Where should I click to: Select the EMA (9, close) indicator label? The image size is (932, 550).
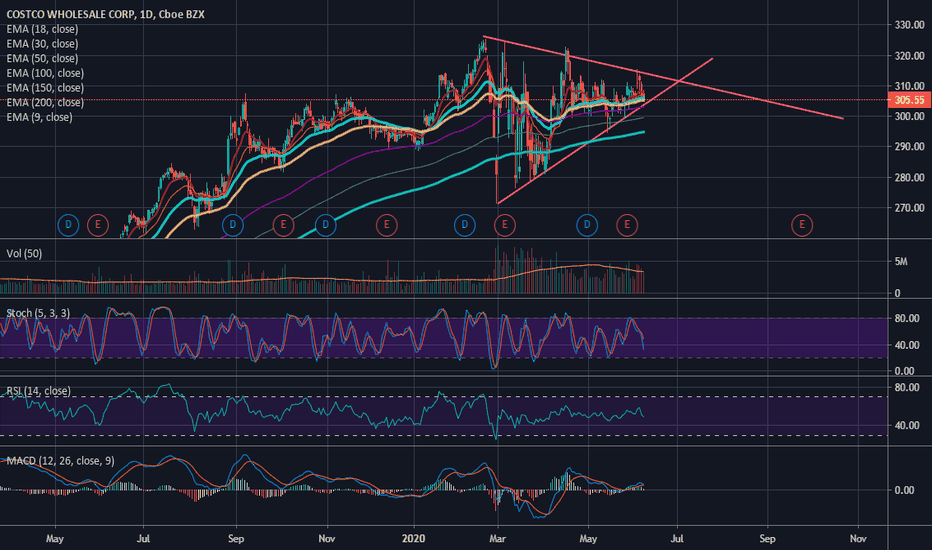(39, 117)
